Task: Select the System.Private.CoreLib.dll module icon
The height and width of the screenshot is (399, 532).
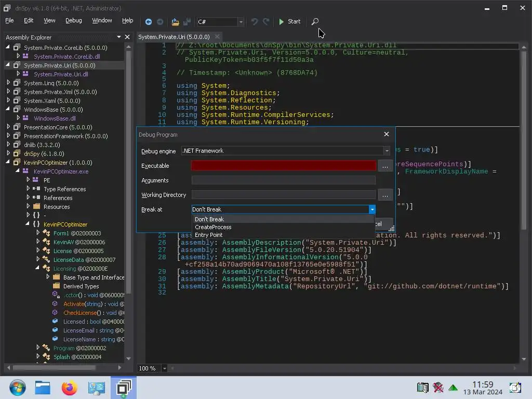Action: (x=26, y=56)
